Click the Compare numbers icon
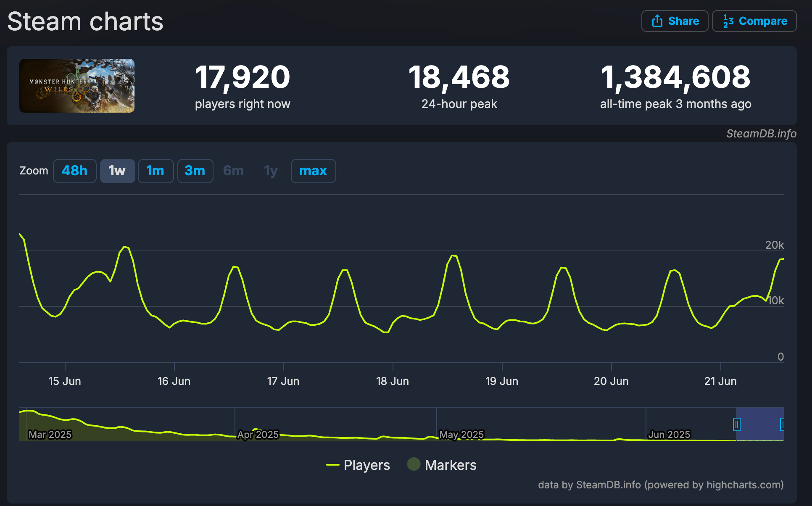The width and height of the screenshot is (812, 506). coord(728,21)
